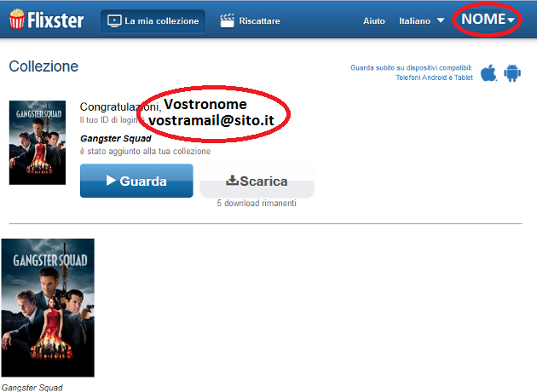
Task: Click the Apple device icon
Action: coord(488,73)
